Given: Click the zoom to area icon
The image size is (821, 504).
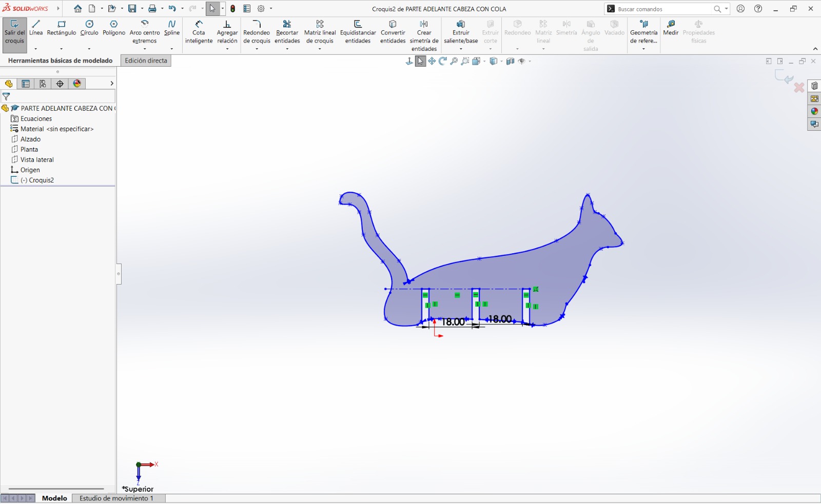Looking at the screenshot, I should click(x=465, y=61).
